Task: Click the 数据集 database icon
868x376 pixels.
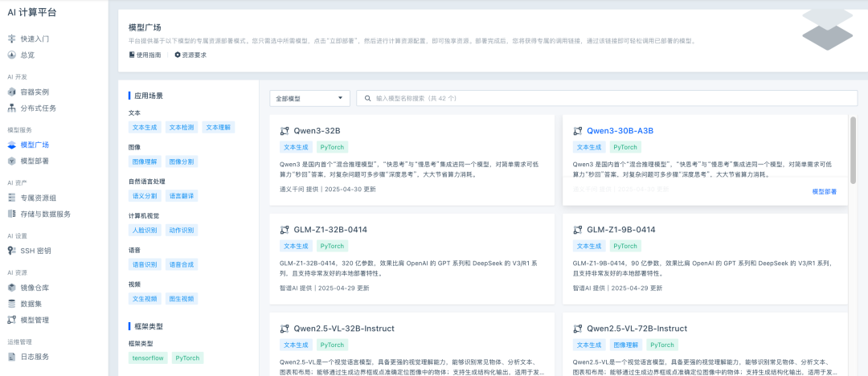Action: click(x=11, y=304)
